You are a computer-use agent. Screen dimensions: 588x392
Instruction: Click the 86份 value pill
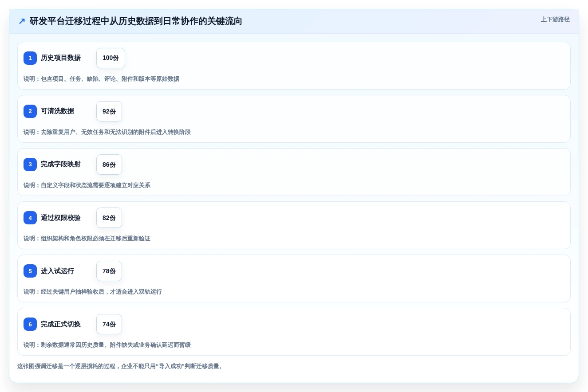click(x=109, y=165)
